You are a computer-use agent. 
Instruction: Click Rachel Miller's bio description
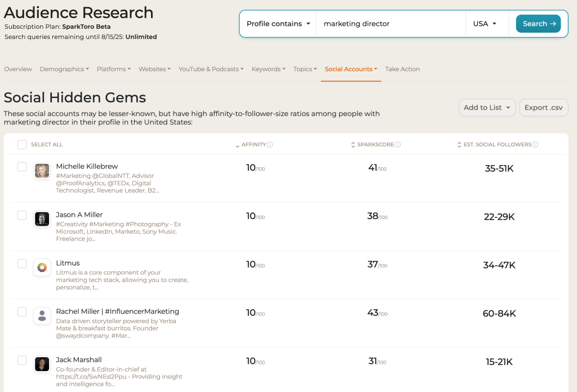[x=116, y=328]
